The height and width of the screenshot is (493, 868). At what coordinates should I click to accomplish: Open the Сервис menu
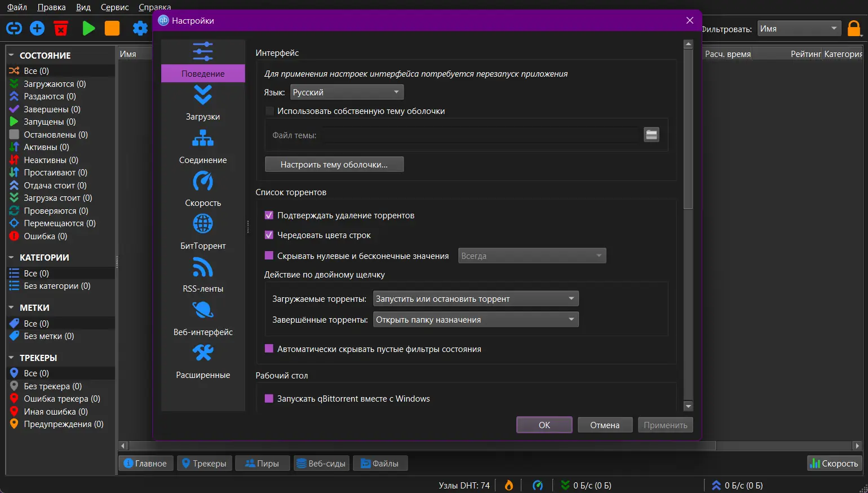pos(114,7)
